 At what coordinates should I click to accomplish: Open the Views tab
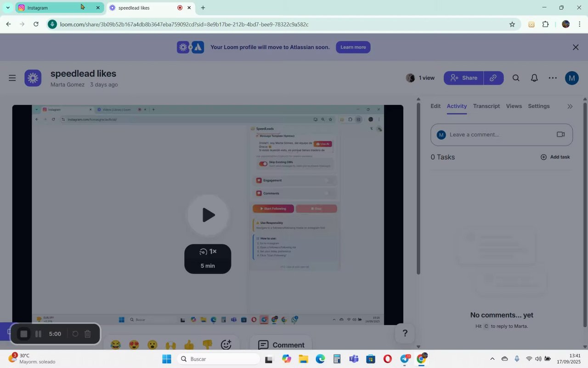tap(514, 106)
